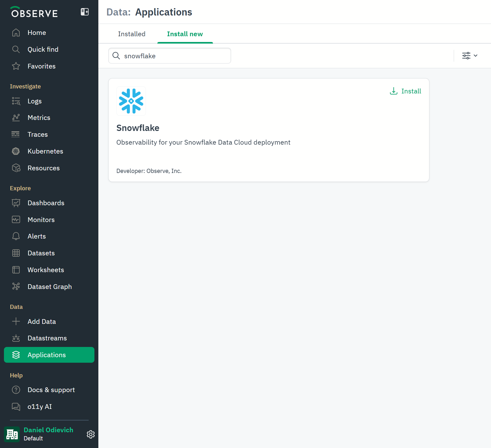Install the Snowflake application
491x448 pixels.
tap(405, 91)
